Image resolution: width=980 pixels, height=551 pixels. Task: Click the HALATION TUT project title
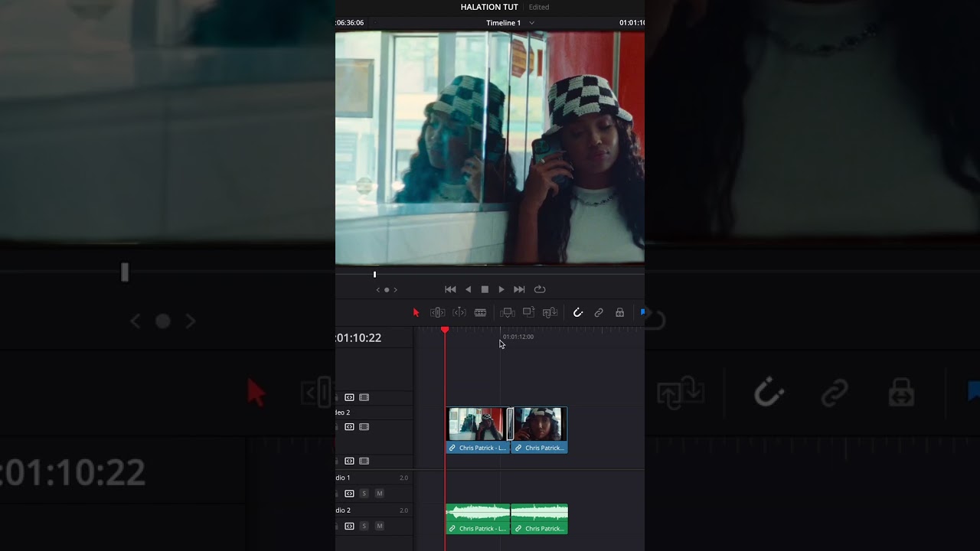(489, 7)
